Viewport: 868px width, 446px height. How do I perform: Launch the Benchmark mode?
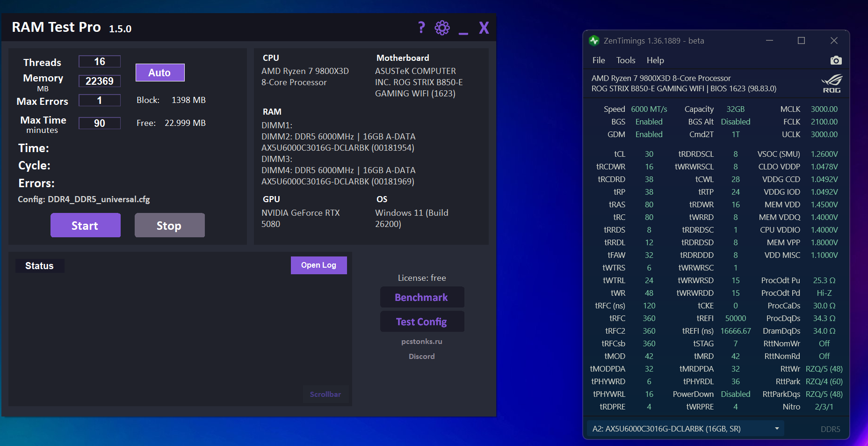click(422, 297)
